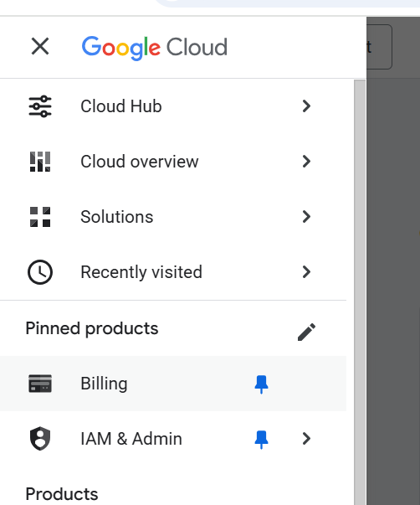This screenshot has height=505, width=420.
Task: Unpin IAM & Admin using its blue pin
Action: pos(261,440)
